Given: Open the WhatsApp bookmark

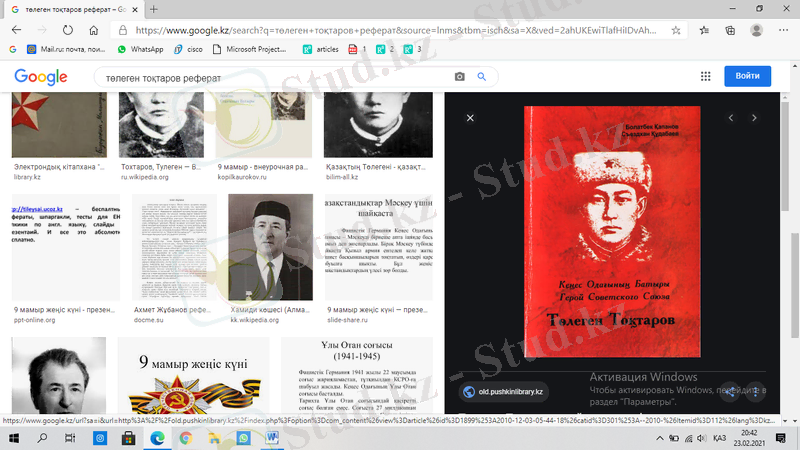Looking at the screenshot, I should (139, 48).
